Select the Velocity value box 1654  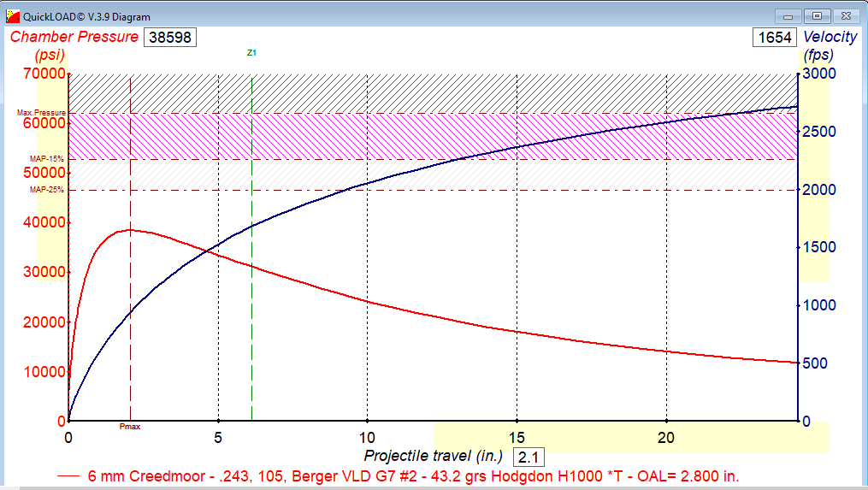click(774, 38)
